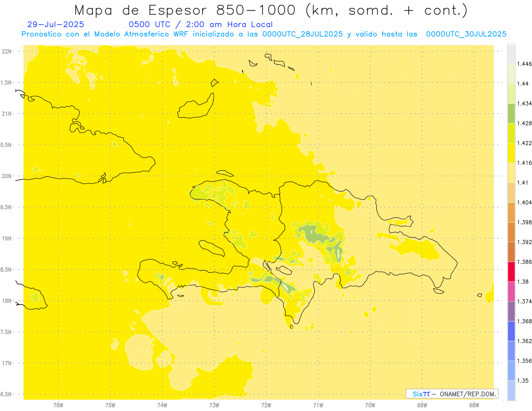
Task: Click the '22N' latitude label
Action: [x=8, y=51]
